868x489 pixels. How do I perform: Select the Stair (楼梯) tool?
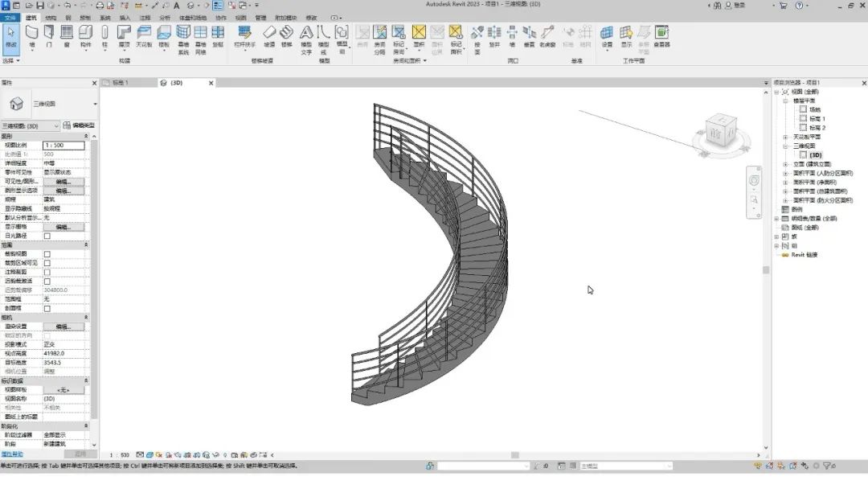click(x=286, y=36)
